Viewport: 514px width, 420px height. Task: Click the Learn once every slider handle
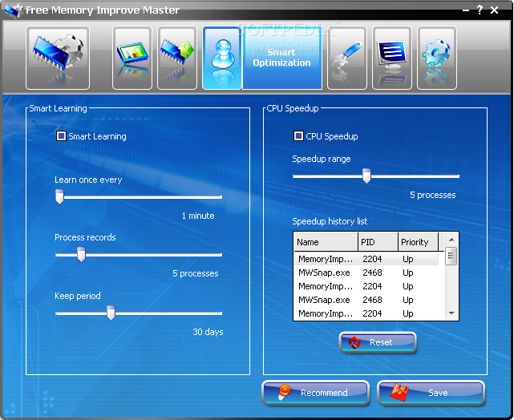[59, 196]
